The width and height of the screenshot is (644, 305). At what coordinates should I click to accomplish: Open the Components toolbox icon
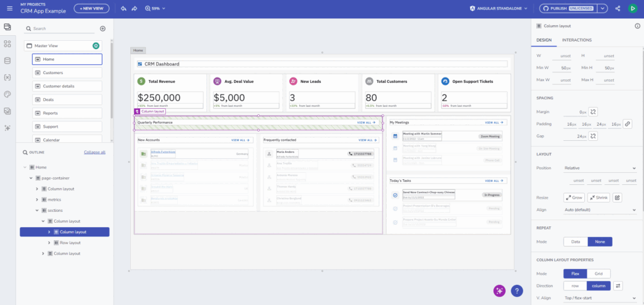click(7, 44)
